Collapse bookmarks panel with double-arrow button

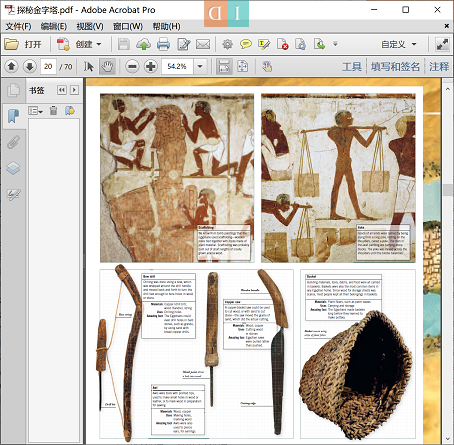click(x=62, y=90)
